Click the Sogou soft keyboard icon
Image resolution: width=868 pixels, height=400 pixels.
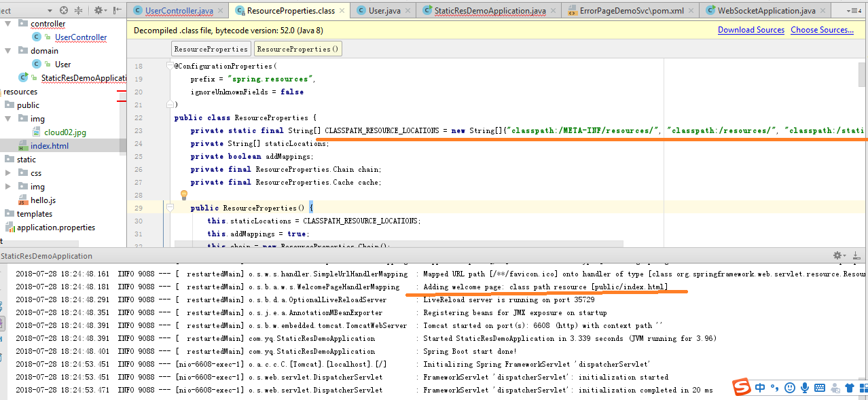(820, 388)
